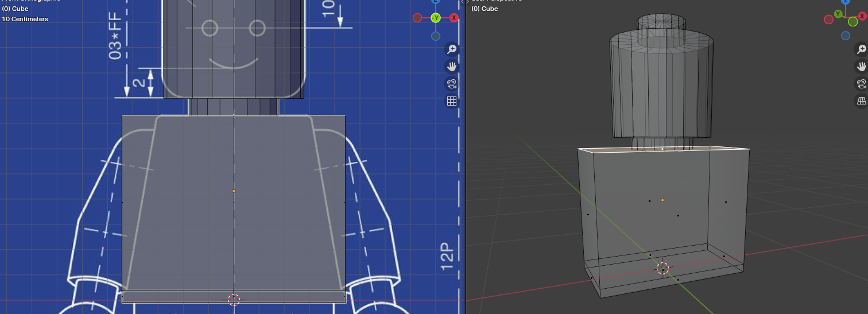Click the zoom magnifier in the front orthographic viewport
The height and width of the screenshot is (314, 868).
(452, 49)
